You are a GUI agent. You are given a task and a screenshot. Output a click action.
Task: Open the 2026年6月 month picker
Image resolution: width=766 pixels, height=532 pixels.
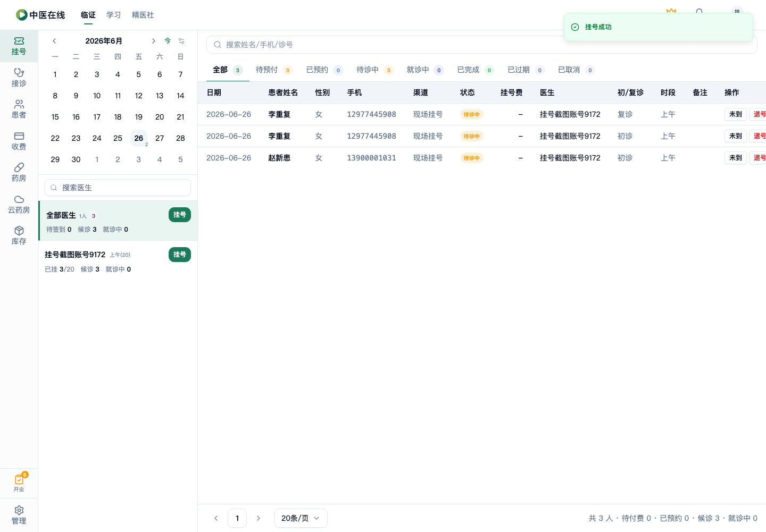pyautogui.click(x=104, y=41)
